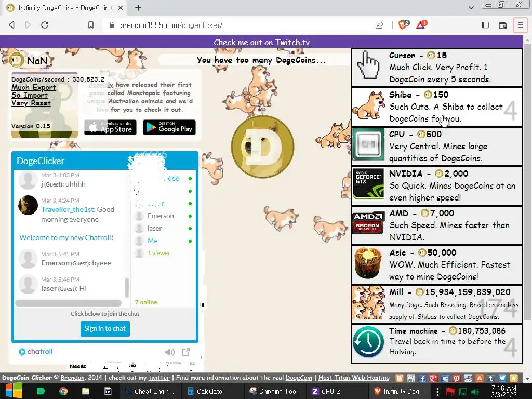
Task: Open Brave Rewards triangle icon
Action: click(421, 25)
